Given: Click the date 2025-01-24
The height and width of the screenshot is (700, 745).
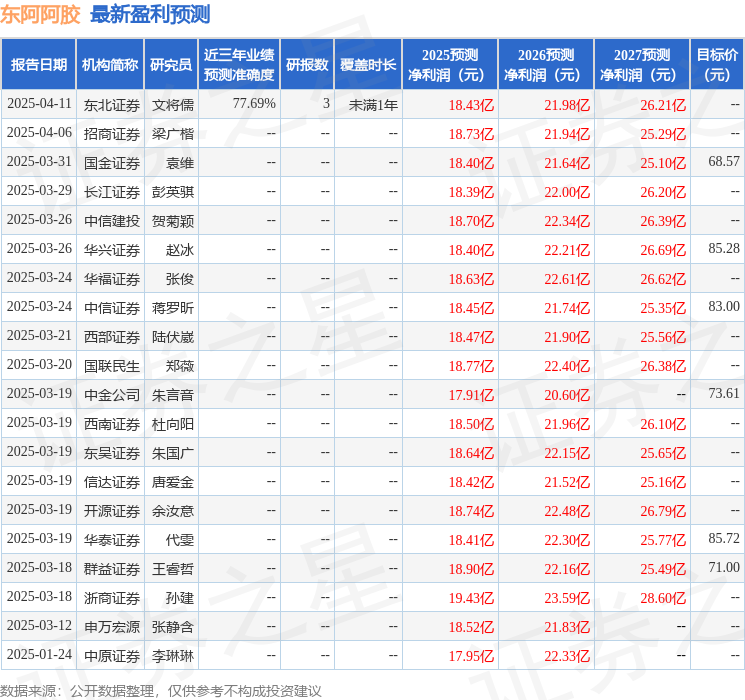Looking at the screenshot, I should pos(39,655).
